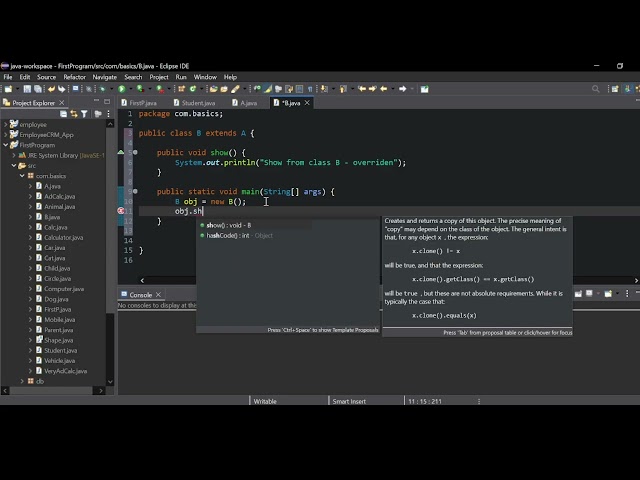
Task: Collapse the src folder
Action: [14, 165]
